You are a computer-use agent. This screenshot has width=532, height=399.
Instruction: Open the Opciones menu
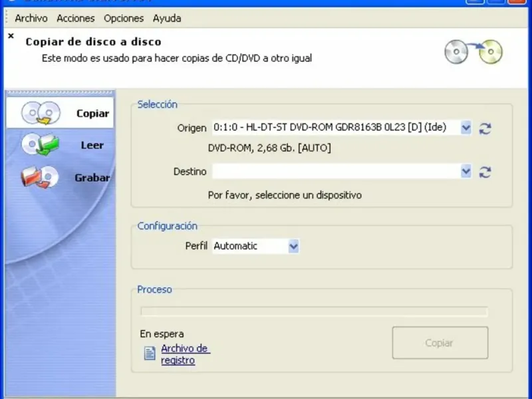124,19
